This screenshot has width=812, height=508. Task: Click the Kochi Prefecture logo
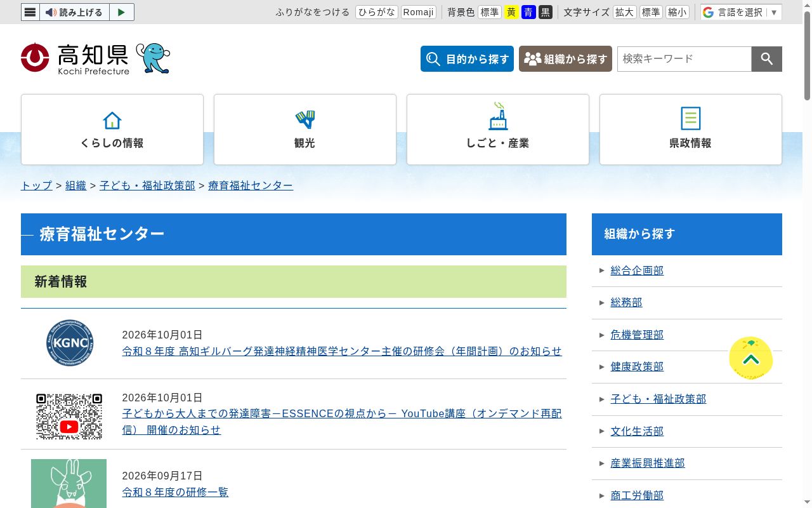pyautogui.click(x=75, y=58)
